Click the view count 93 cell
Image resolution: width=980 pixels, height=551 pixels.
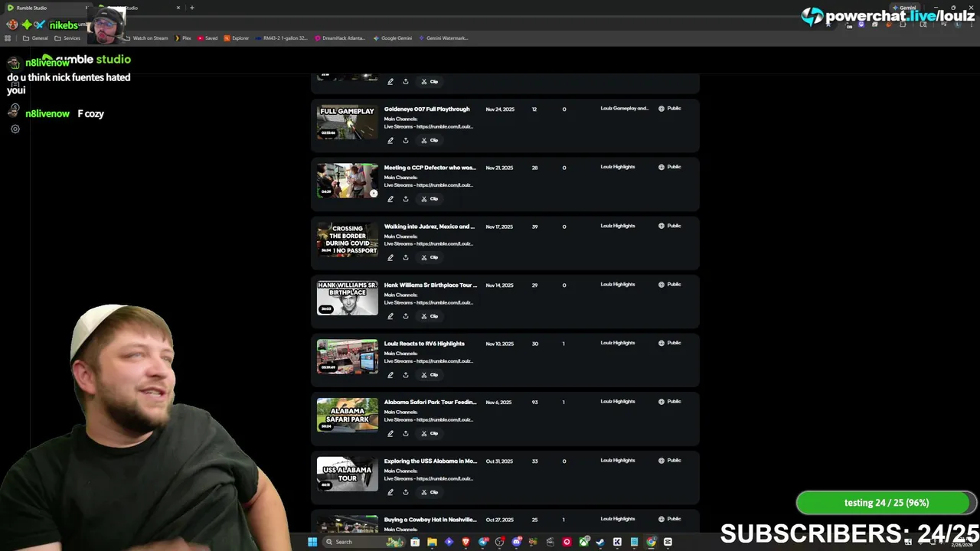click(x=534, y=403)
